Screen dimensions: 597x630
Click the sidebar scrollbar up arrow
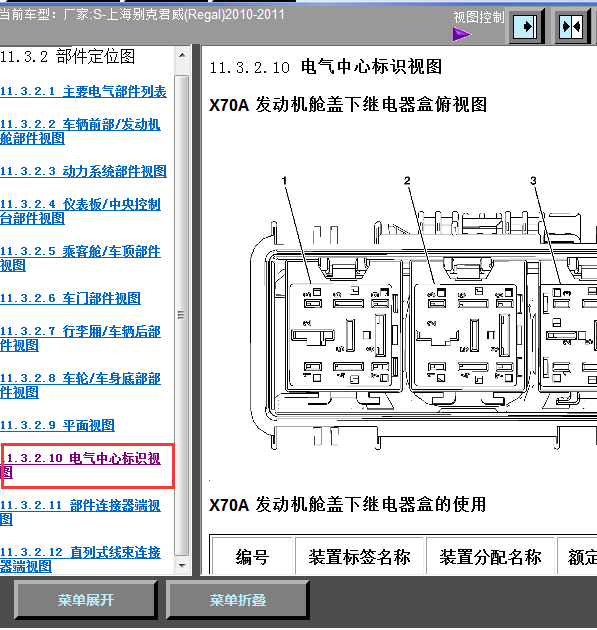[182, 55]
